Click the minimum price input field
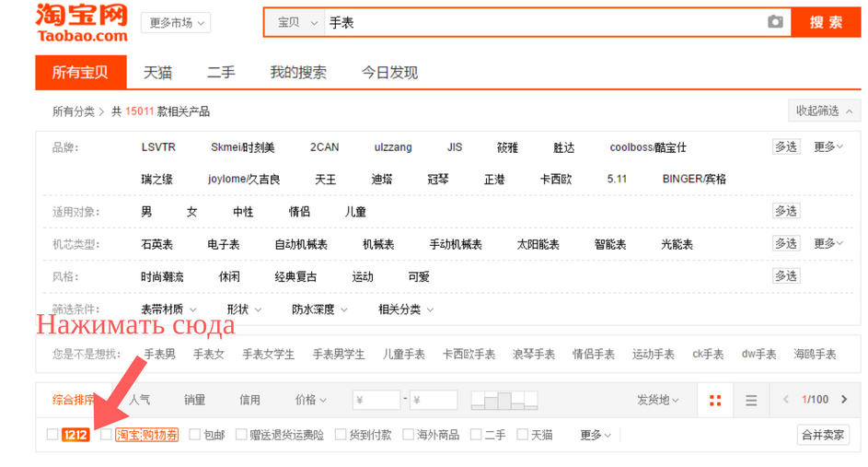Viewport: 868px width, 467px height. [376, 400]
